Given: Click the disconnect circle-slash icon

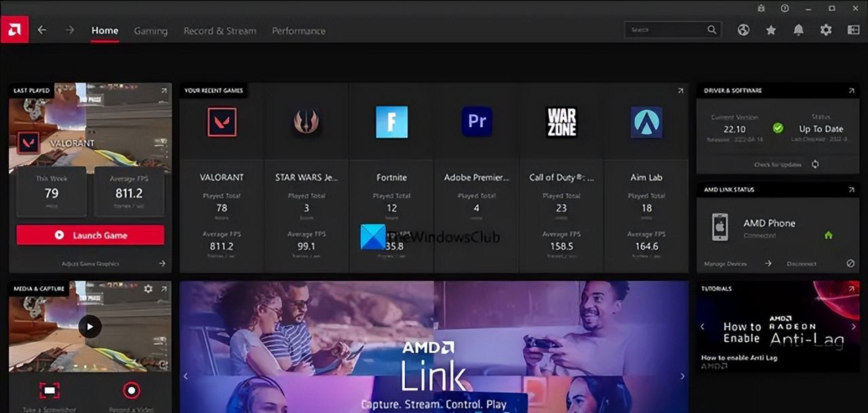Looking at the screenshot, I should (850, 263).
